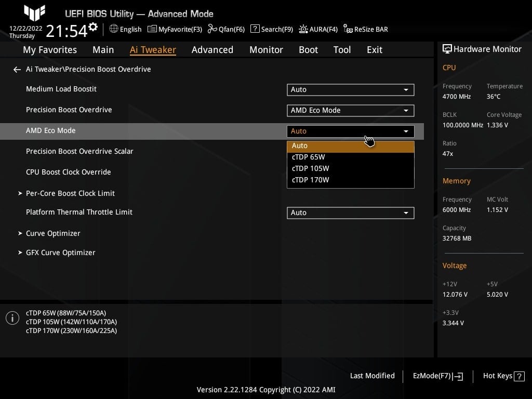
Task: Switch to the Main tab
Action: (103, 50)
